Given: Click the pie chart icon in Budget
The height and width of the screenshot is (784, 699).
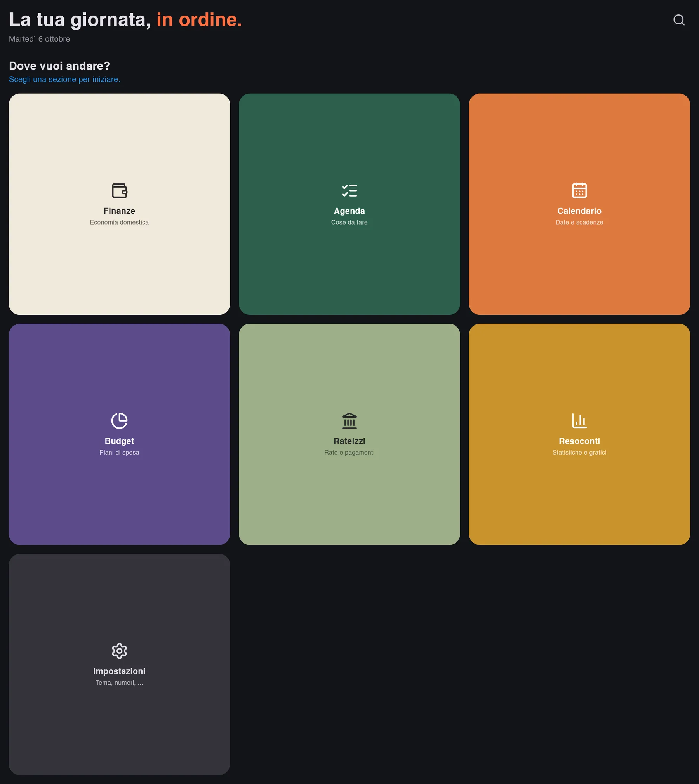Looking at the screenshot, I should click(119, 421).
